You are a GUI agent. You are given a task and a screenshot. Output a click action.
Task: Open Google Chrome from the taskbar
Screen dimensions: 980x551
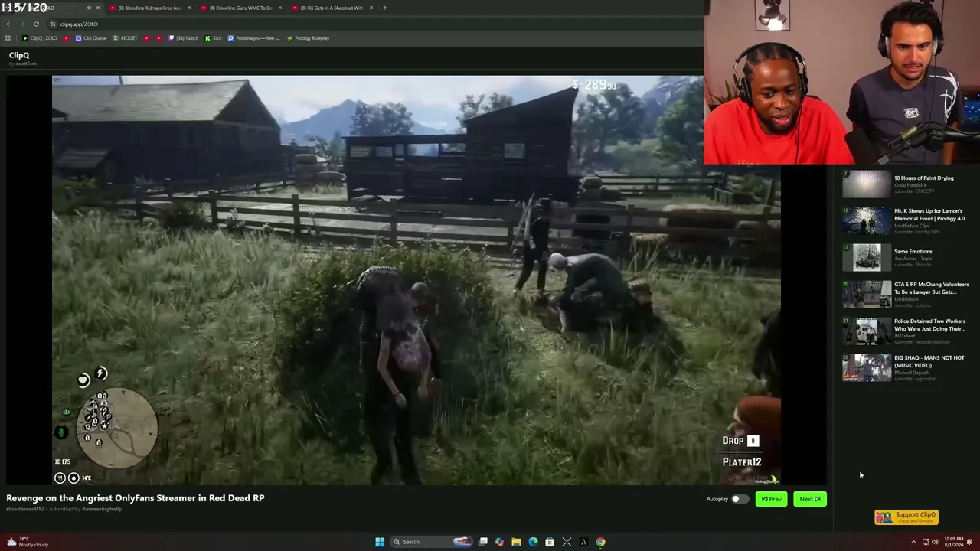pyautogui.click(x=600, y=542)
